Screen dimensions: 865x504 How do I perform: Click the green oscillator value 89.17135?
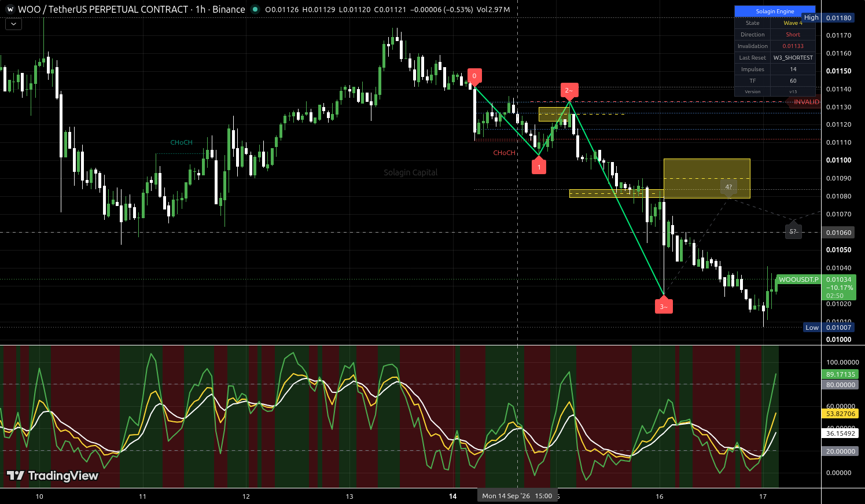click(840, 374)
